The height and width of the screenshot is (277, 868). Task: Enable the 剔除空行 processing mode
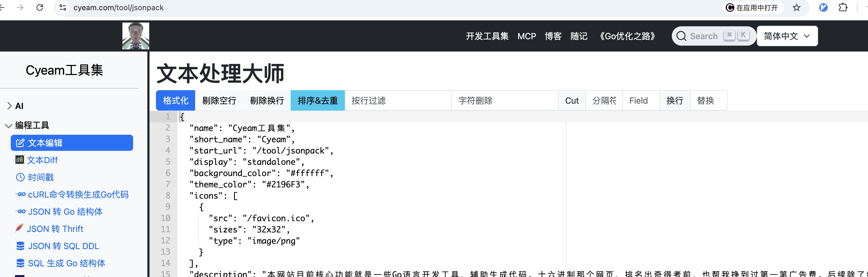[219, 100]
